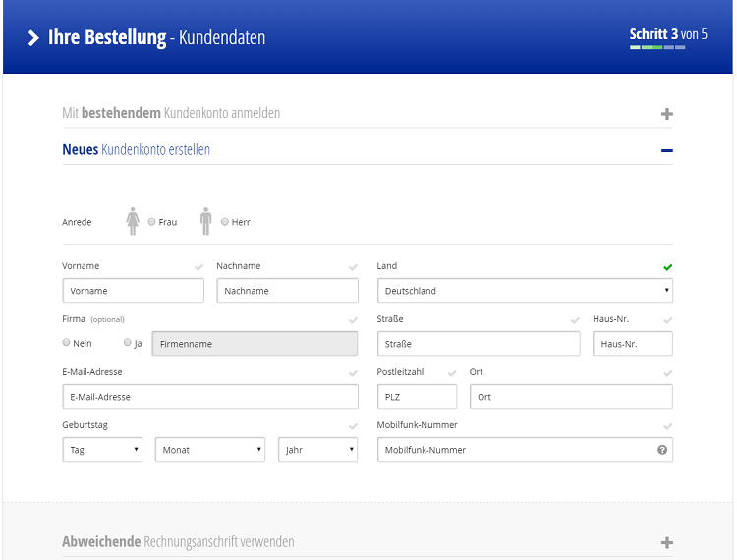Click the plus icon for Abweichende Rechnungsanschrift

click(667, 542)
